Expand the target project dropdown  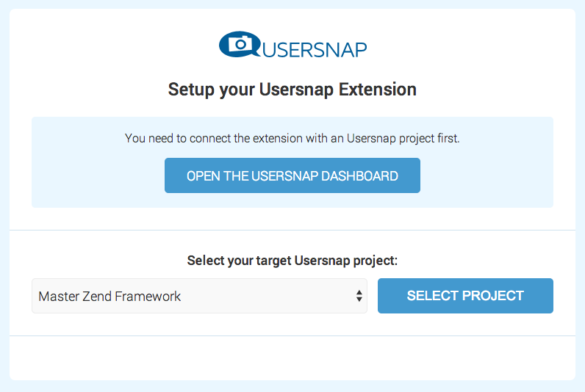[x=199, y=296]
